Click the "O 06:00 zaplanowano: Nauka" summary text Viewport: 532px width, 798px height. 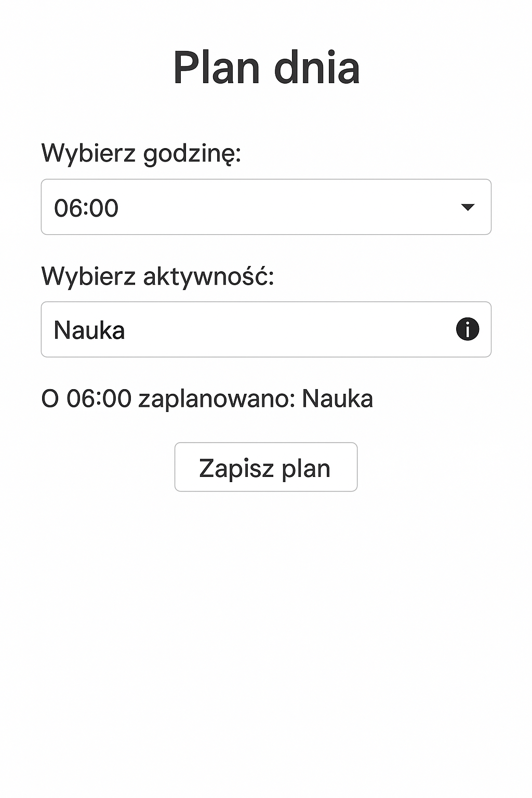(x=207, y=399)
